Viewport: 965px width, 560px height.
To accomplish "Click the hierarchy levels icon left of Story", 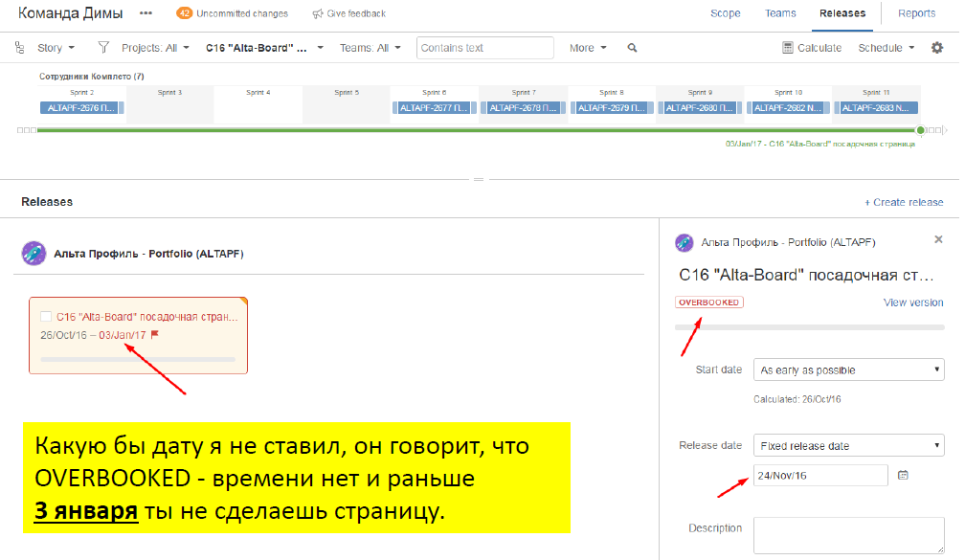I will 21,48.
